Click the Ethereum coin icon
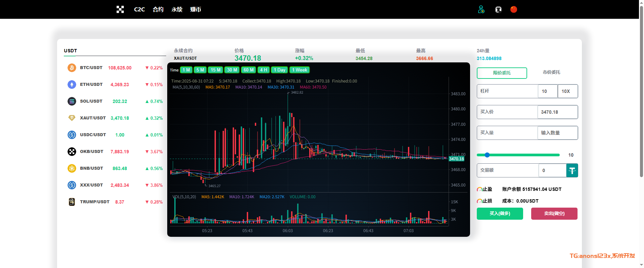The height and width of the screenshot is (268, 644). (x=72, y=85)
